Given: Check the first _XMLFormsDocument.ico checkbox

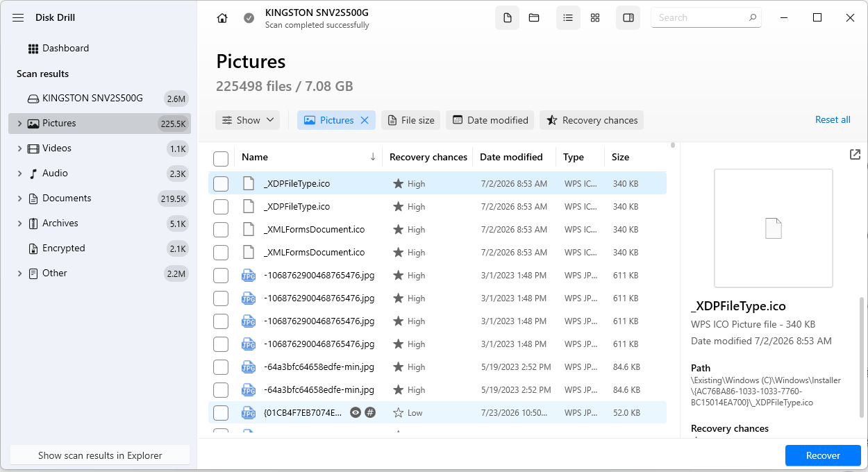Looking at the screenshot, I should tap(221, 230).
